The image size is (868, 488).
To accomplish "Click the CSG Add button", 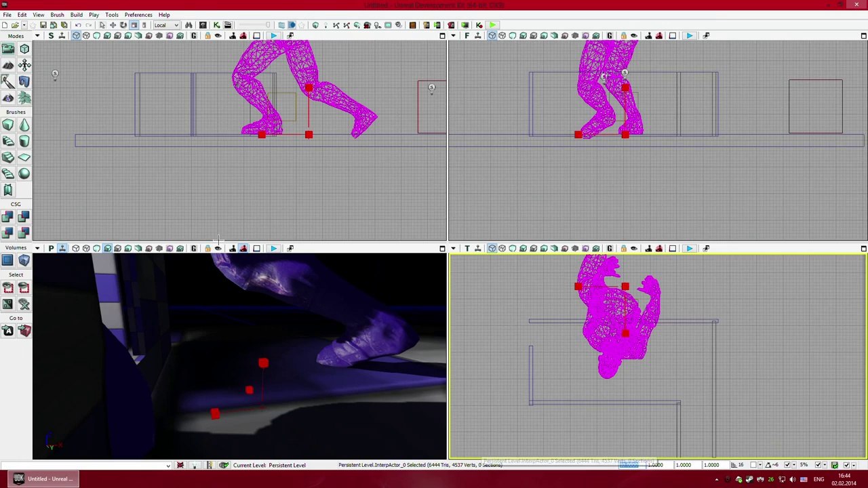I will [x=8, y=217].
